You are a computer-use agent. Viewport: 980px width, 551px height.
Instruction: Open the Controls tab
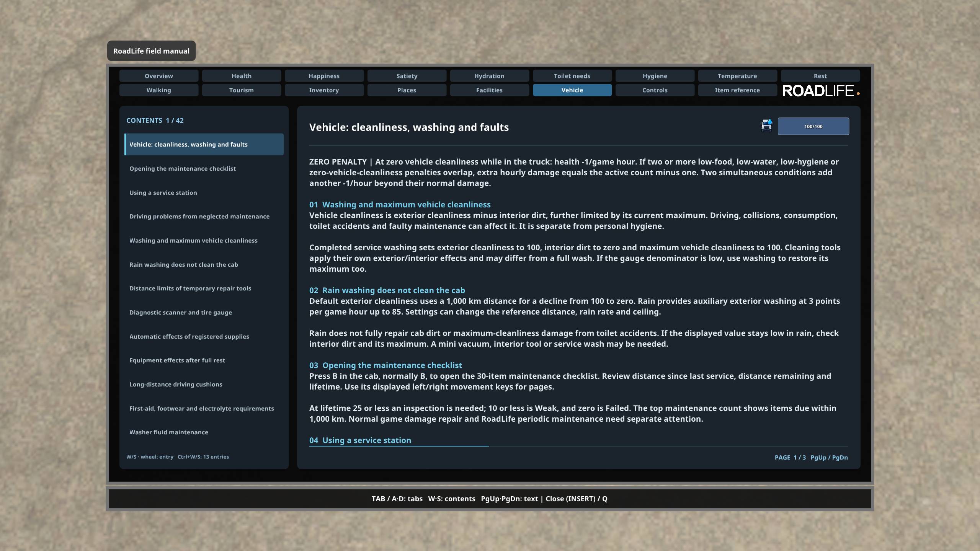point(655,90)
